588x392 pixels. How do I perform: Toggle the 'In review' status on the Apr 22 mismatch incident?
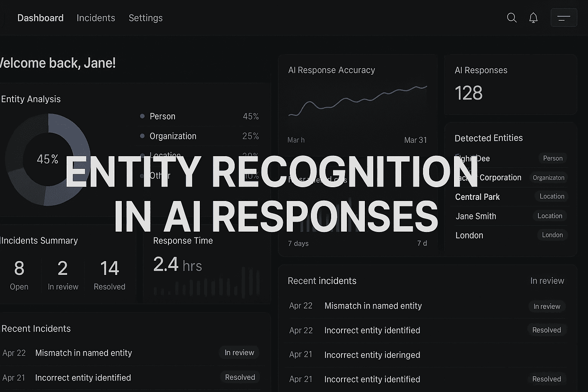(547, 306)
